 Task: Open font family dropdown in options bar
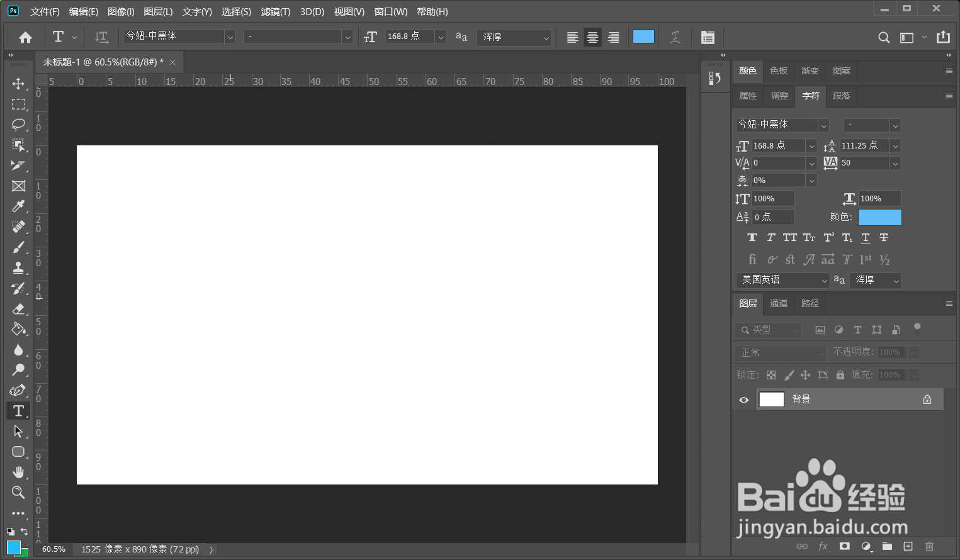click(x=230, y=37)
